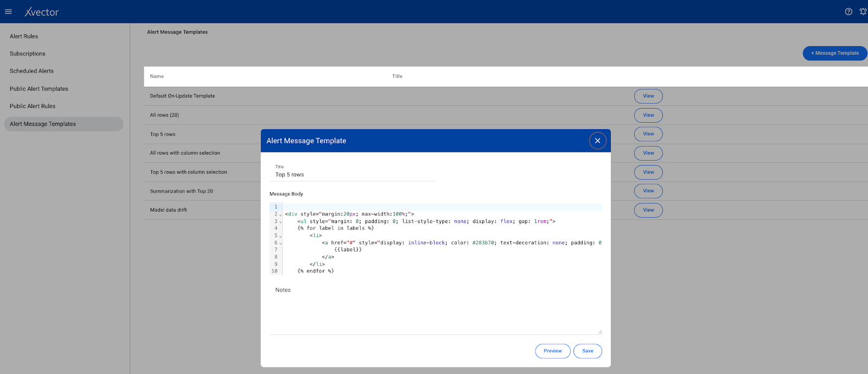
Task: Fold the ul block on line 3
Action: pyautogui.click(x=280, y=221)
